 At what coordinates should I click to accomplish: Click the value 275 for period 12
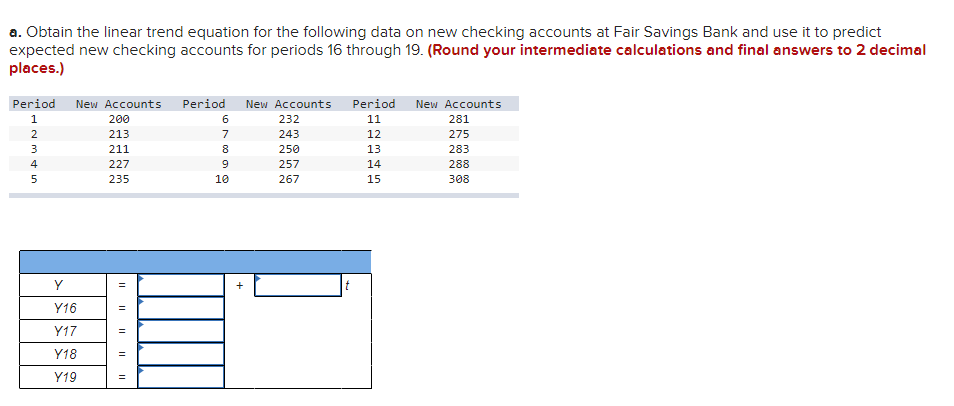[x=459, y=134]
